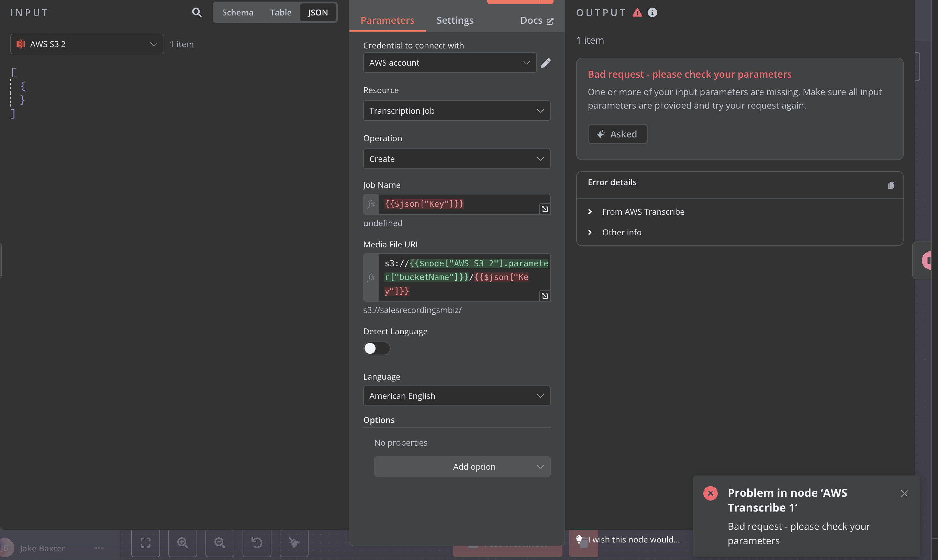This screenshot has width=938, height=560.
Task: Zoom out on the workflow canvas
Action: pos(220,542)
